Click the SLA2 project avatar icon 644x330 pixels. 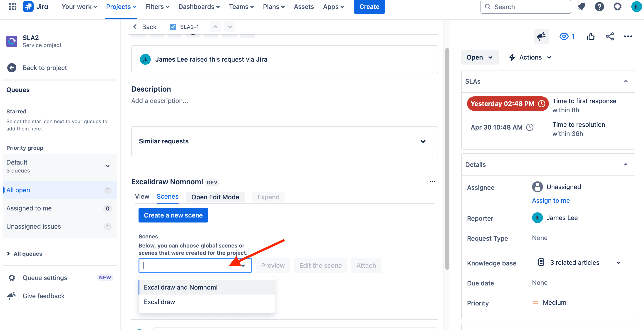tap(12, 41)
